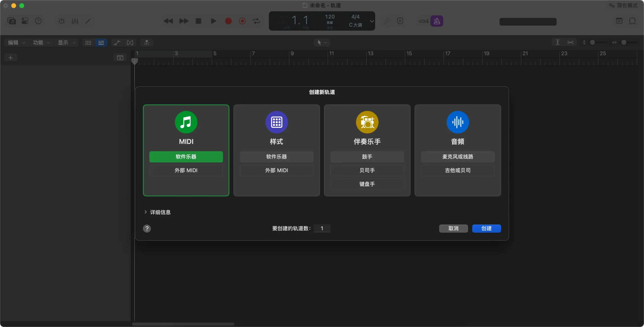Click the 创建 button
The width and height of the screenshot is (644, 327).
pyautogui.click(x=486, y=228)
